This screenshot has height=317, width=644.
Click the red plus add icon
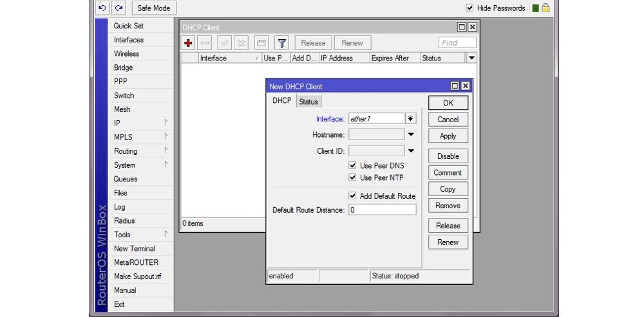coord(189,43)
